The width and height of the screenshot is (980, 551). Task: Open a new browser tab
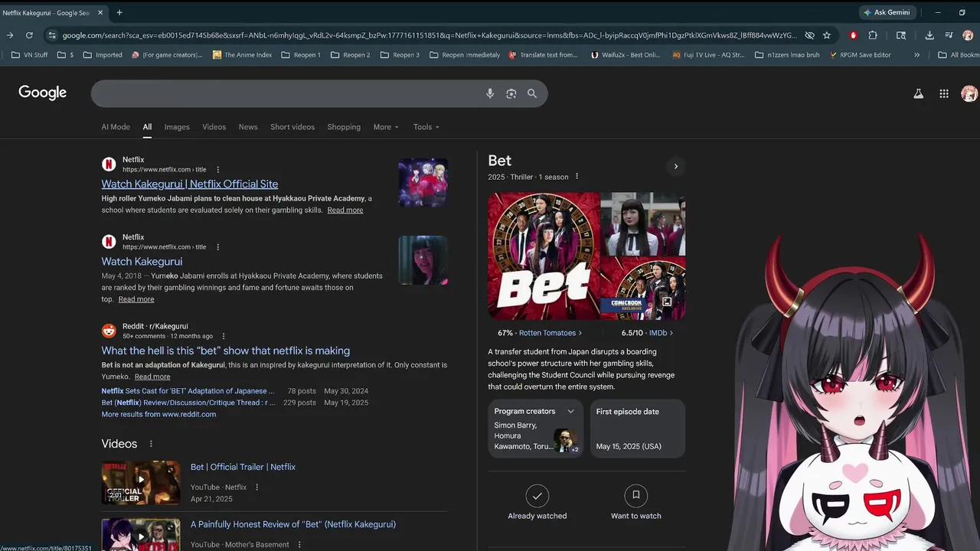pos(119,12)
